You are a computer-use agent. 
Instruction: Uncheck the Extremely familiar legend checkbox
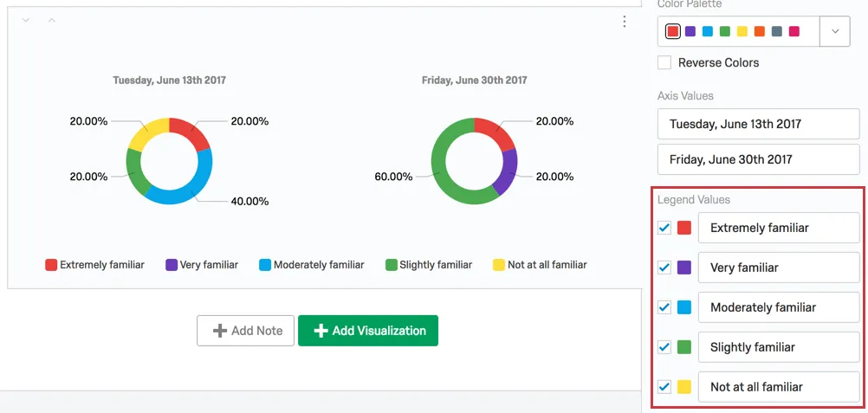tap(664, 228)
